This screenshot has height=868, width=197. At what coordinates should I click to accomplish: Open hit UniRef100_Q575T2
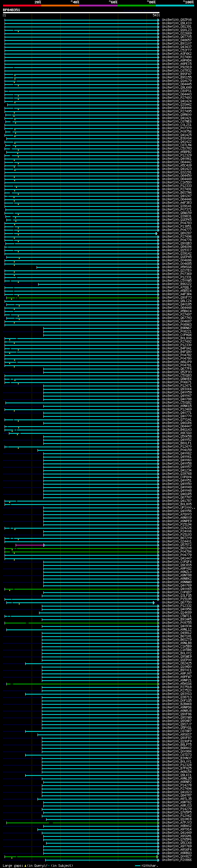176,545
